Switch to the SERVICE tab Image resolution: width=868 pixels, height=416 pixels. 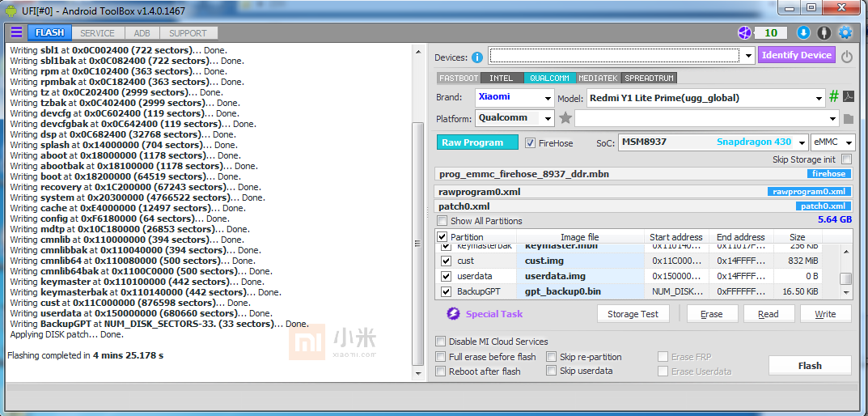(x=97, y=32)
